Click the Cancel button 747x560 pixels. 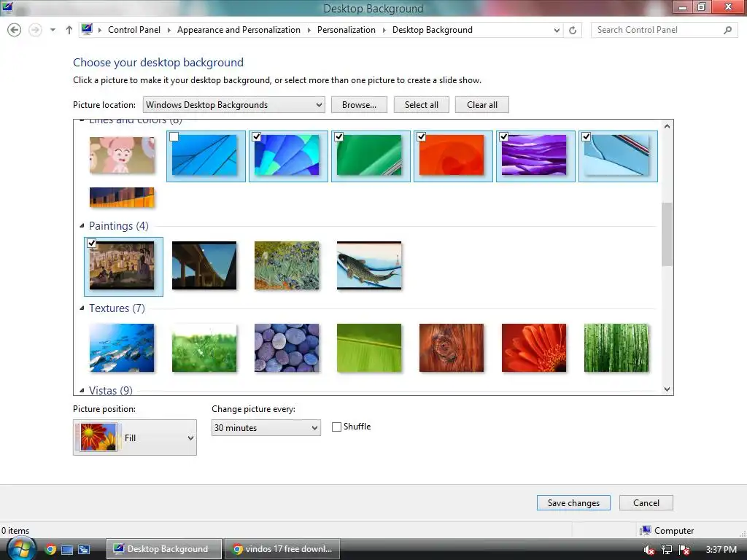pyautogui.click(x=646, y=503)
